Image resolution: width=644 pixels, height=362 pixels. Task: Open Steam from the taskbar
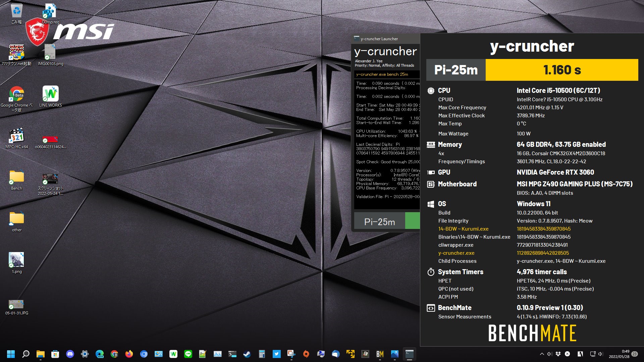click(247, 354)
